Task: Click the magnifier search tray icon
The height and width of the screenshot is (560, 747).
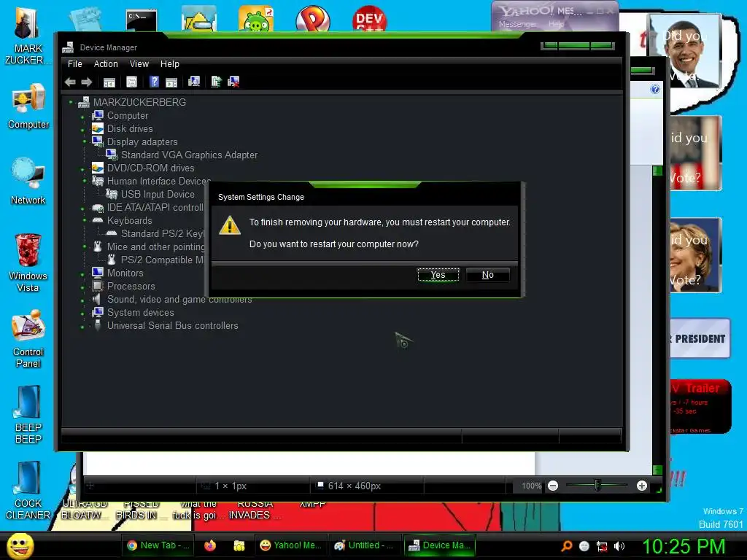Action: 566,546
